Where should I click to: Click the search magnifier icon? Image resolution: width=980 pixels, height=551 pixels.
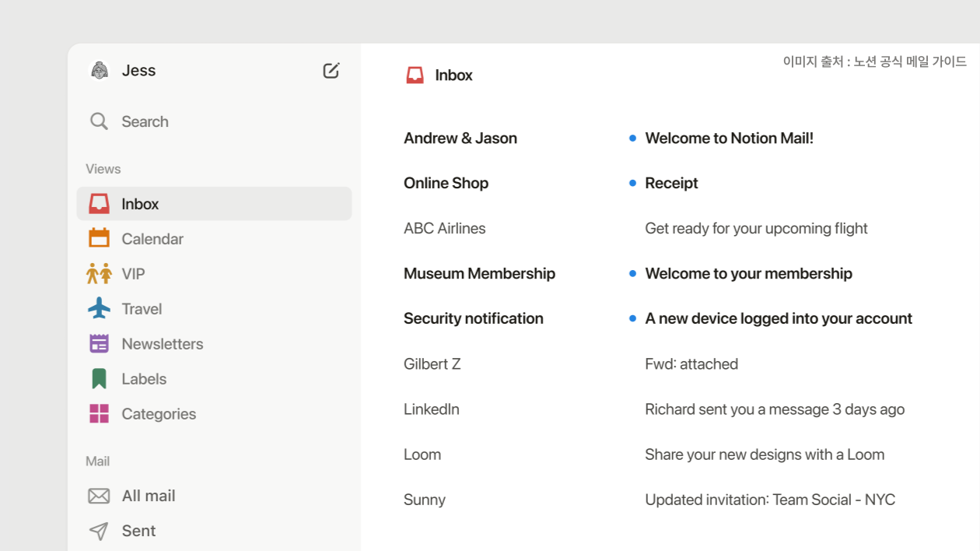point(99,121)
